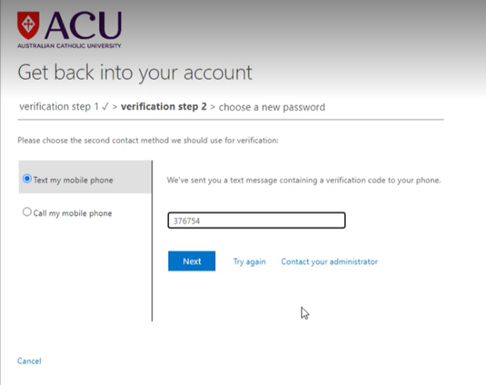Click the checkmark beside verification step 1
486x385 pixels.
(105, 107)
